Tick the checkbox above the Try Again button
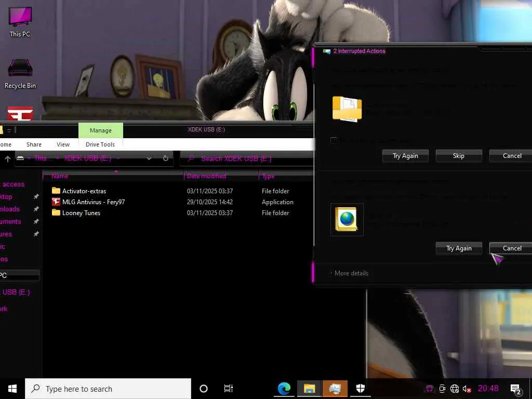Screen dimensions: 532x399 click(x=334, y=140)
